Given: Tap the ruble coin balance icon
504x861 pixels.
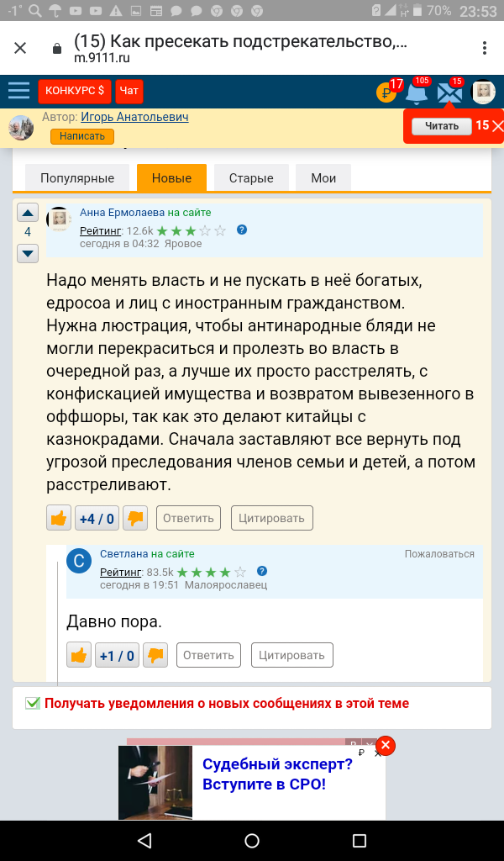Looking at the screenshot, I should (386, 92).
